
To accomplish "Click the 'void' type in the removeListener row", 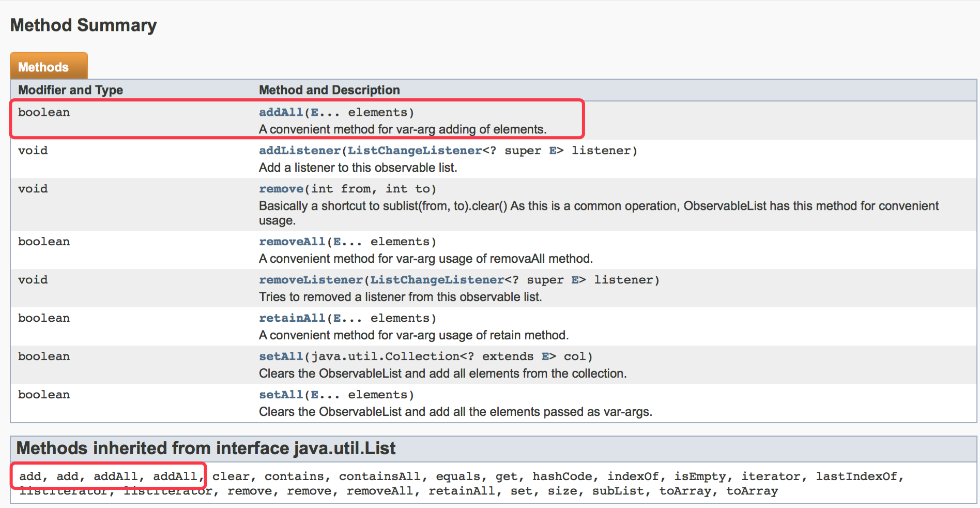I will (33, 280).
